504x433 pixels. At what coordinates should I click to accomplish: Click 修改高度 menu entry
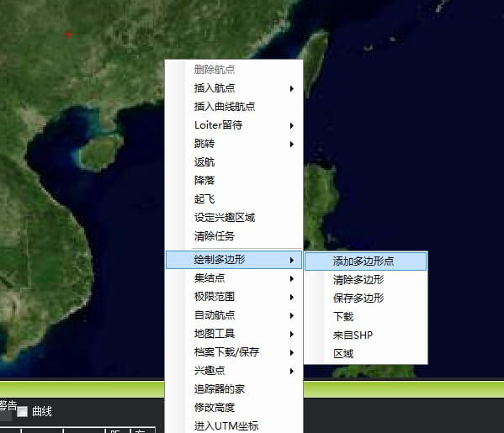click(x=234, y=408)
